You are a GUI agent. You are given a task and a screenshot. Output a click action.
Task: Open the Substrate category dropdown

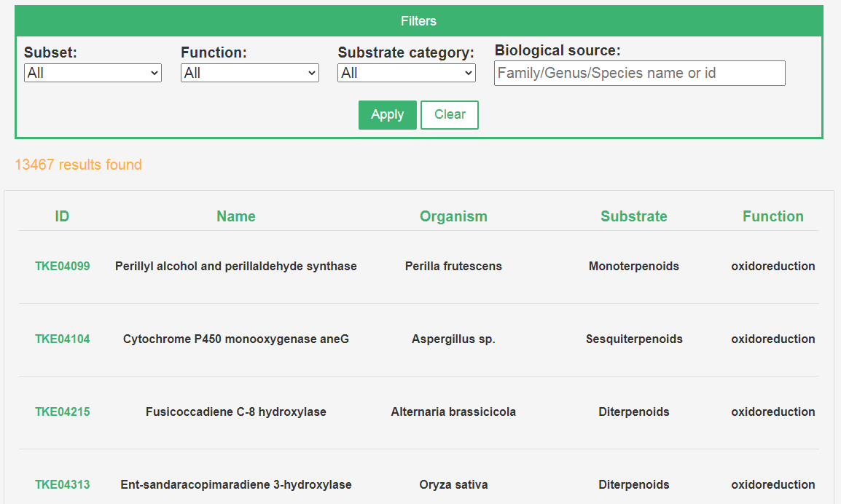pos(407,73)
